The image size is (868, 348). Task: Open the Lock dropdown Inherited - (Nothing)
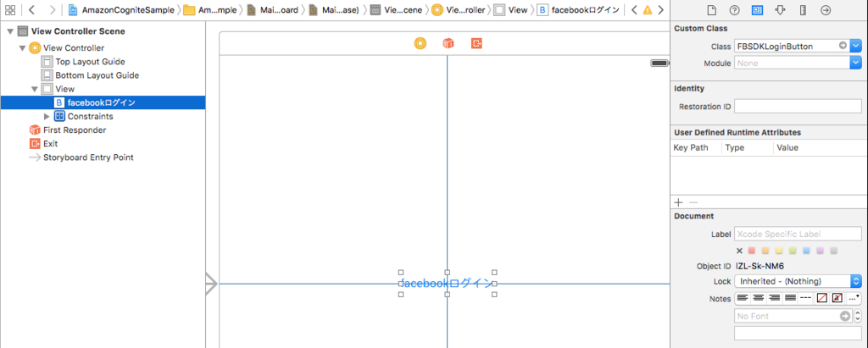[x=798, y=281]
